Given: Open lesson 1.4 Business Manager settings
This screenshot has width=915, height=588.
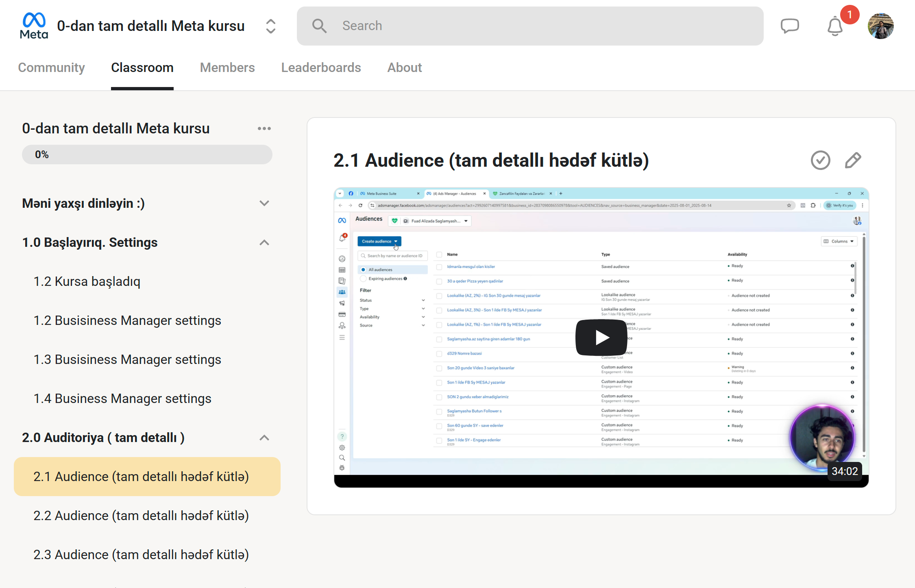Looking at the screenshot, I should pos(122,399).
